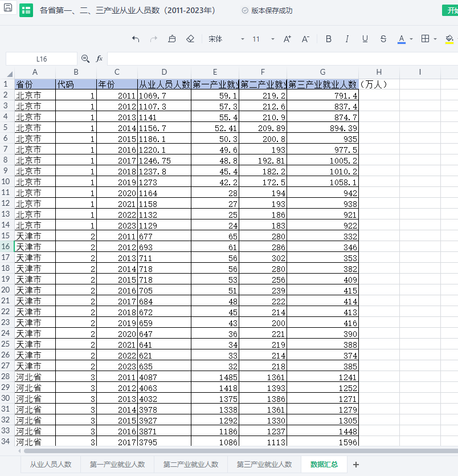
Task: Toggle italic formatting
Action: (347, 39)
